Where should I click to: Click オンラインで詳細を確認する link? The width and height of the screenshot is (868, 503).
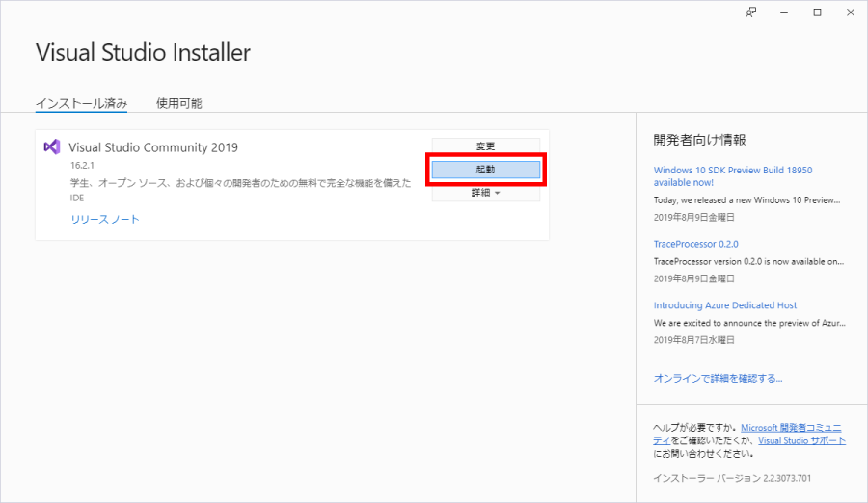click(718, 379)
